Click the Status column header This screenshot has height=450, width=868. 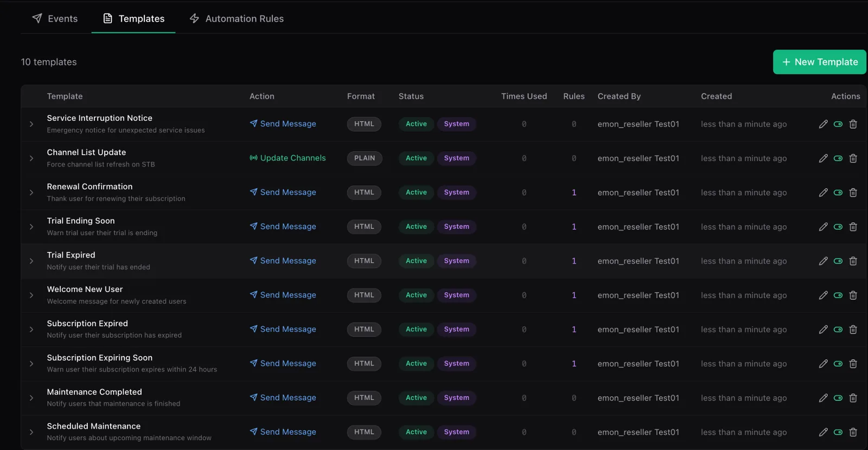[411, 96]
